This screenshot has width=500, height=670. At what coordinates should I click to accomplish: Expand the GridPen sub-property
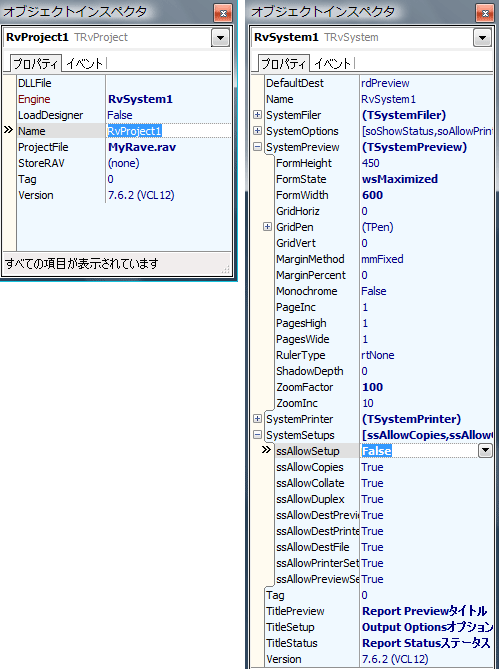tap(267, 227)
